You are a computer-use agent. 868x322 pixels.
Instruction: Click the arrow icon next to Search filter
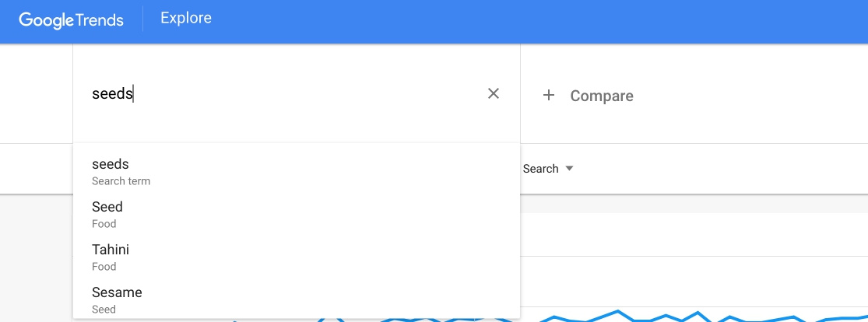pos(569,169)
